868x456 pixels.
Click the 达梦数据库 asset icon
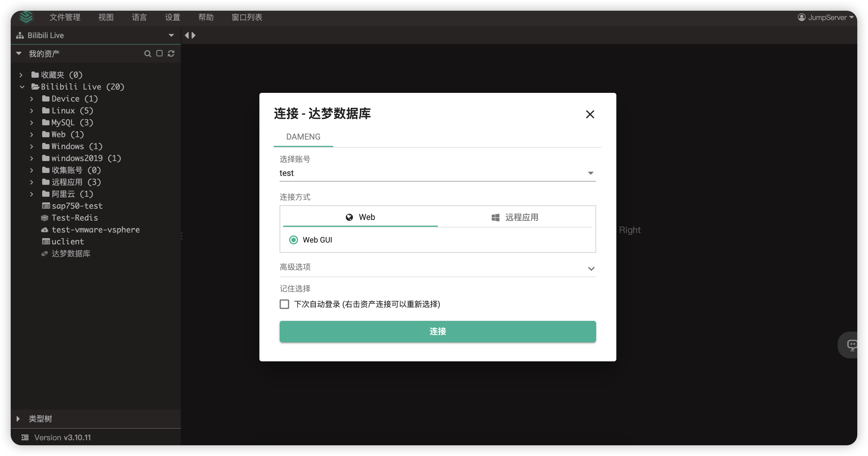pos(45,254)
